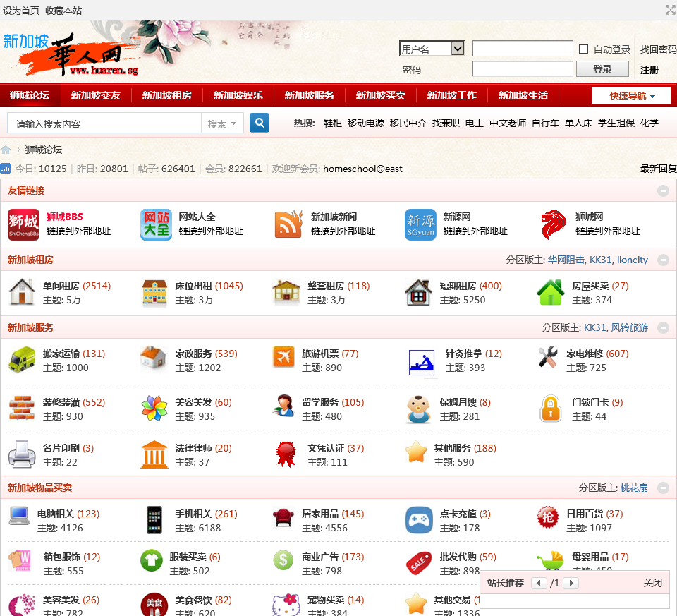Click the 新加坡新闻 RSS feed icon
The height and width of the screenshot is (616, 677).
288,224
